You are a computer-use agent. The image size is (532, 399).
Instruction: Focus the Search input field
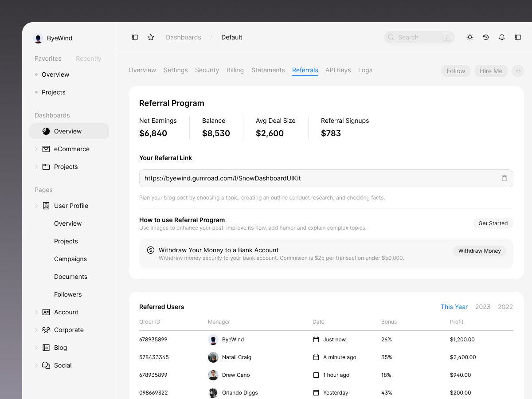point(419,37)
